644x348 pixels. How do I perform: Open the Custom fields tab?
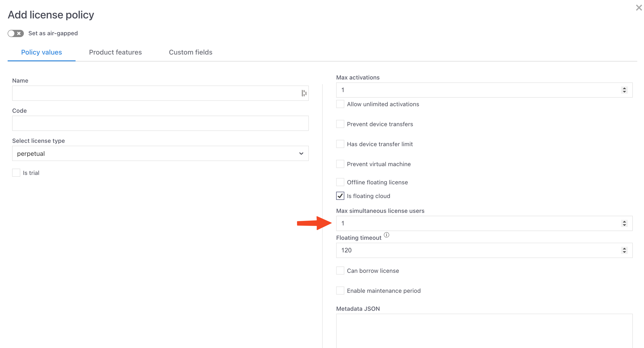click(190, 52)
